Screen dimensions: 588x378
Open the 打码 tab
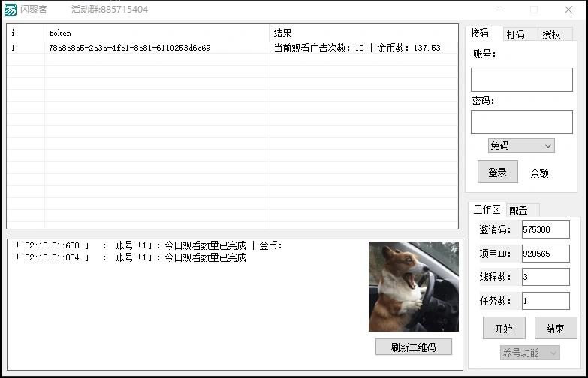515,34
